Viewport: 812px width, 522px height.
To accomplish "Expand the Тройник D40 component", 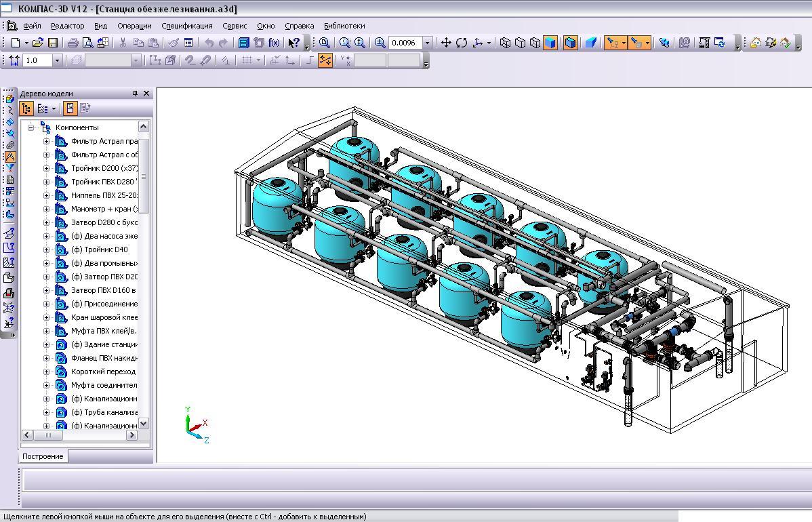I will pos(47,249).
